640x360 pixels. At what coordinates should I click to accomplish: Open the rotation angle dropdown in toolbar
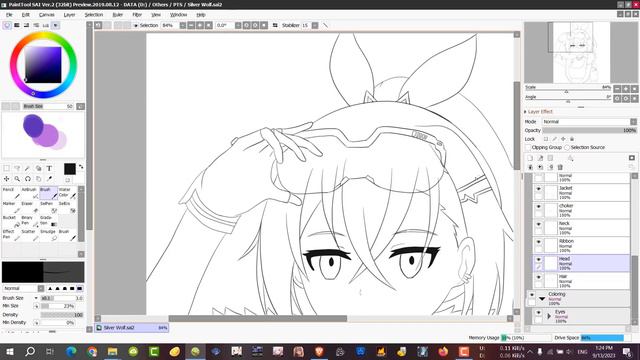238,25
